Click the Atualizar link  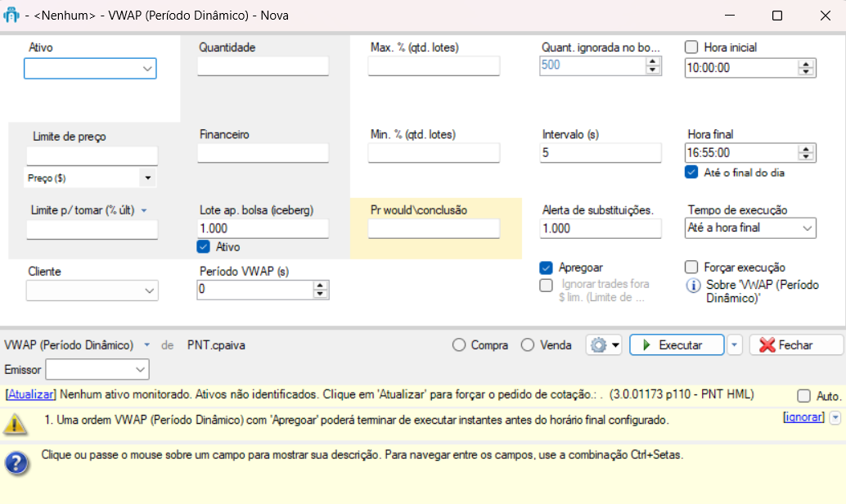30,396
